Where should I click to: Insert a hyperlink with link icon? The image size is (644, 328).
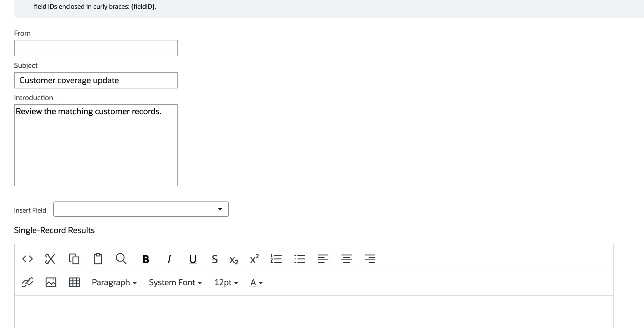(28, 282)
